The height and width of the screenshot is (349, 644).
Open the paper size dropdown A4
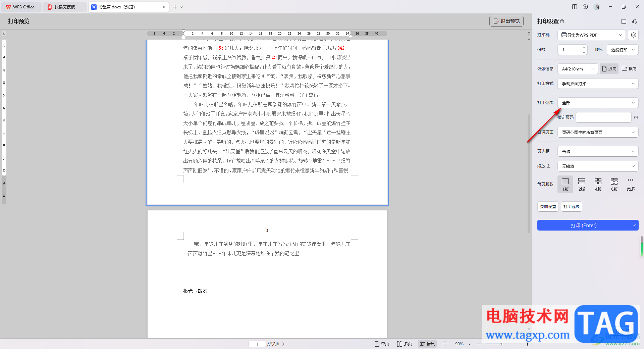point(578,69)
